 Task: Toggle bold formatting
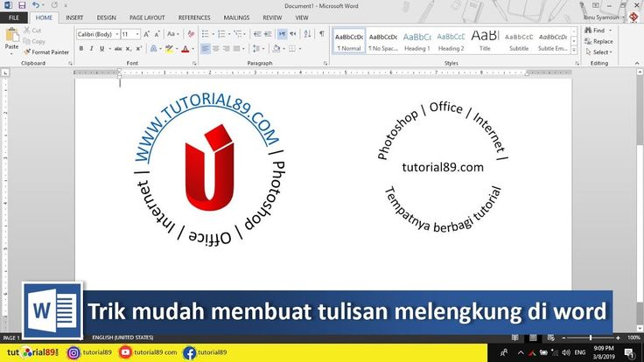point(81,49)
